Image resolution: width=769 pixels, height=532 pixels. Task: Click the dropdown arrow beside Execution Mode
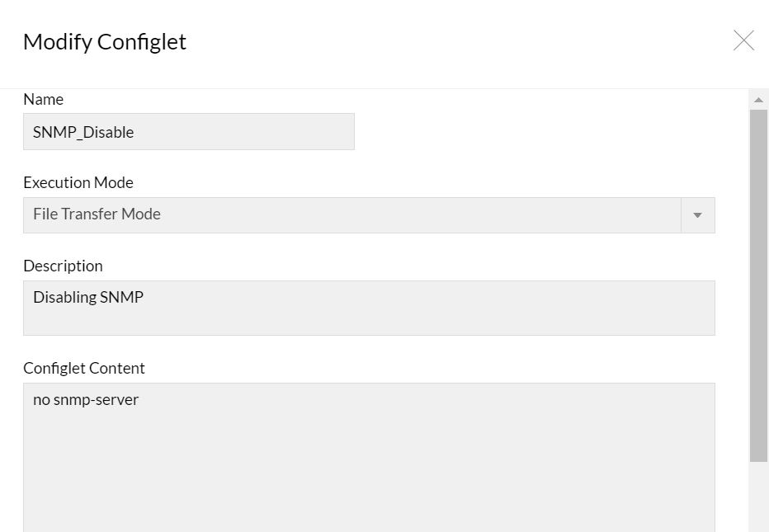[697, 214]
